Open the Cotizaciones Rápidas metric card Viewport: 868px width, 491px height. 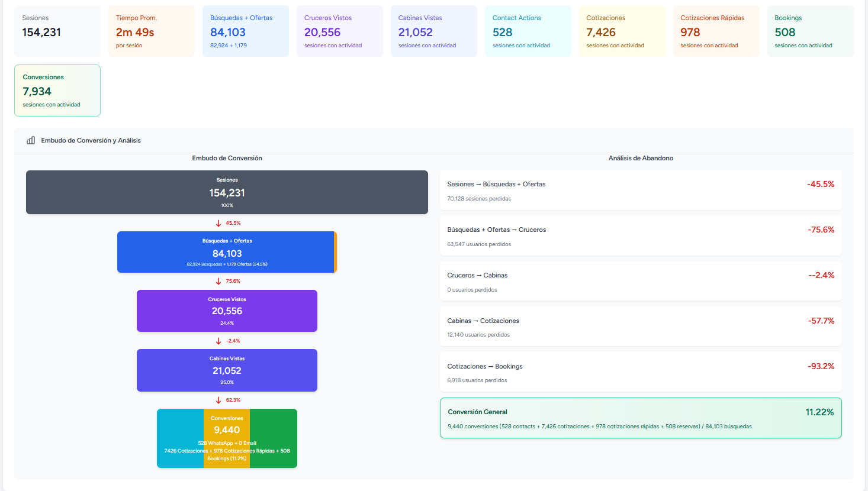[716, 31]
